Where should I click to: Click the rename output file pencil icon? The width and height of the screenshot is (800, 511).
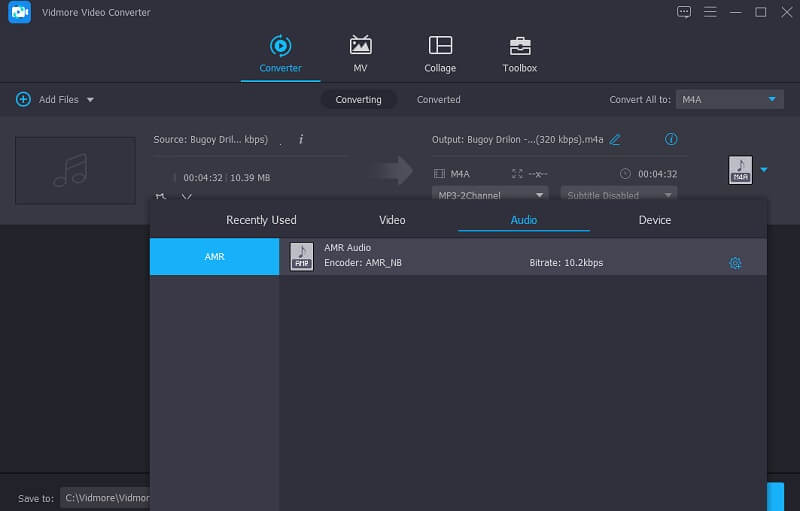[x=615, y=140]
